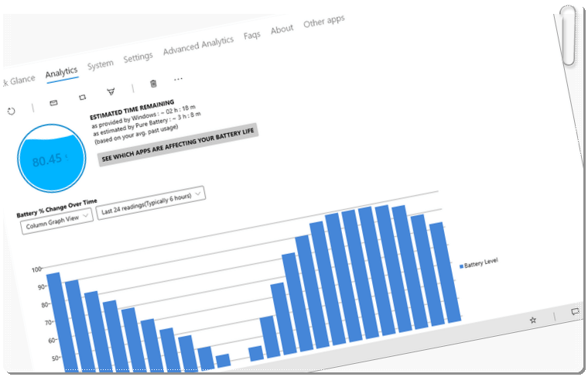This screenshot has width=588, height=377.
Task: Click See Which Apps Are Affecting Your Battery Life
Action: click(178, 145)
